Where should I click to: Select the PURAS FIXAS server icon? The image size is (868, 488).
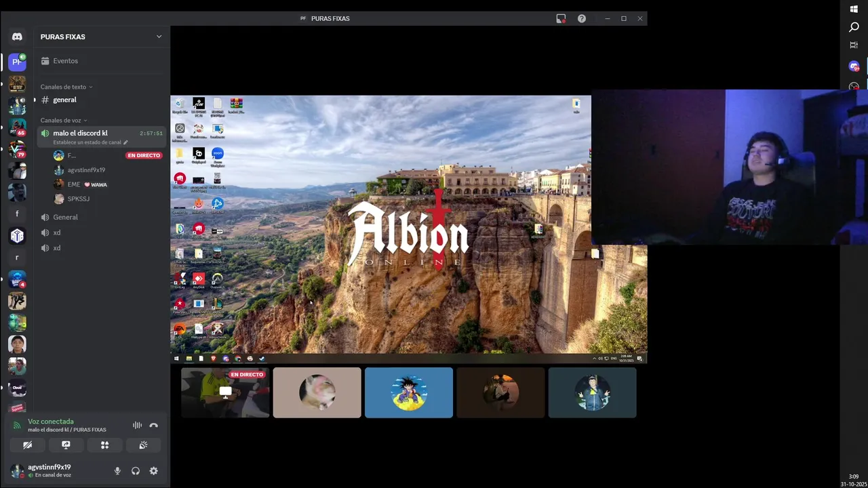pyautogui.click(x=17, y=62)
